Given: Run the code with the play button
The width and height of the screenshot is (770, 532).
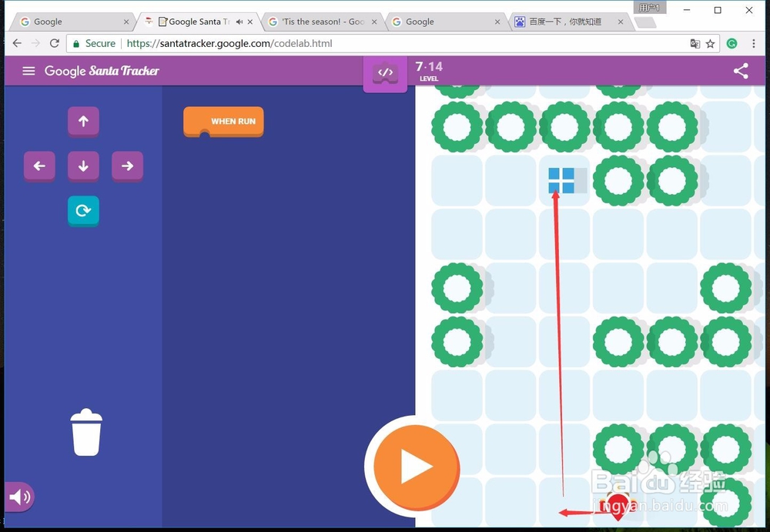Looking at the screenshot, I should pos(417,467).
